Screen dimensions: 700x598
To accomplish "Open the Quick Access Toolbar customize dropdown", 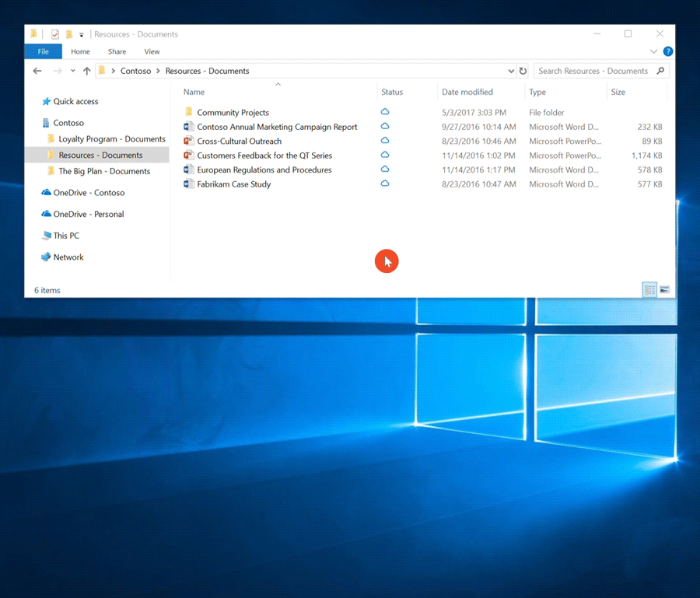I will tap(81, 33).
